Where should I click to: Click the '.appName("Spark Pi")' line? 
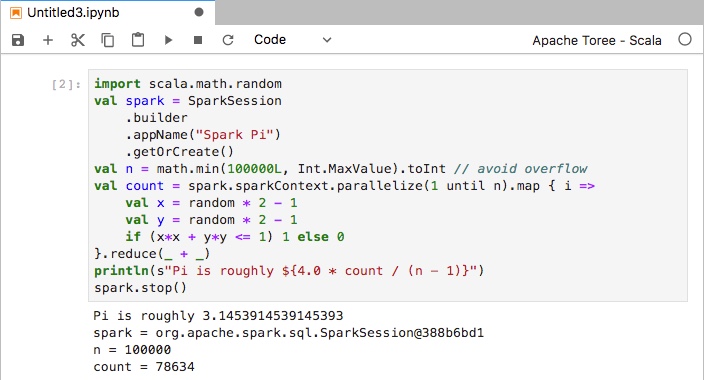202,135
